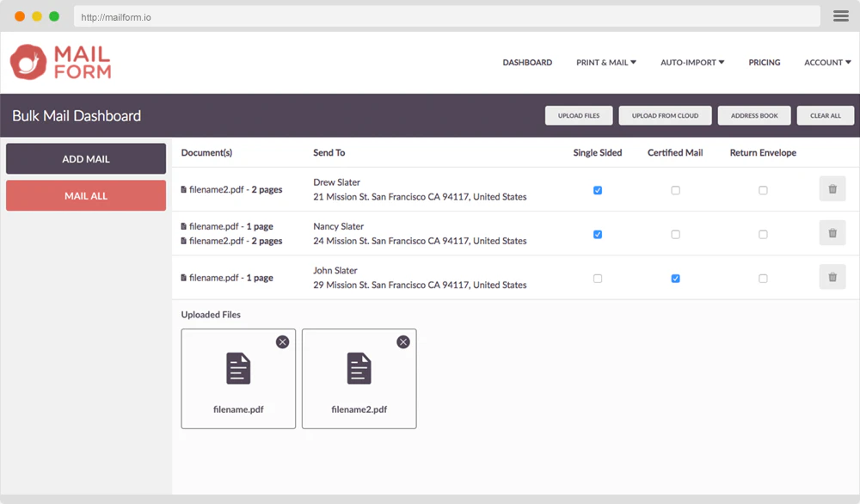
Task: Open the PRICING page
Action: click(x=764, y=62)
